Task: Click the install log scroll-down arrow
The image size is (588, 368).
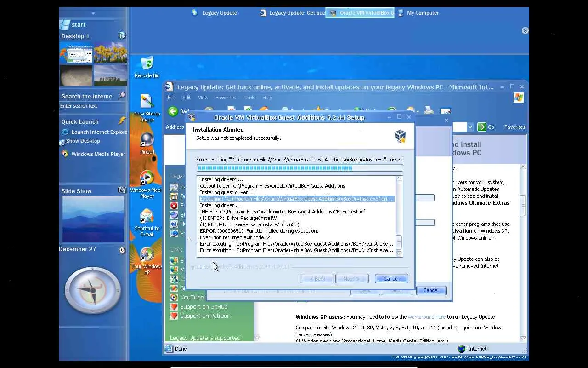Action: coord(399,253)
